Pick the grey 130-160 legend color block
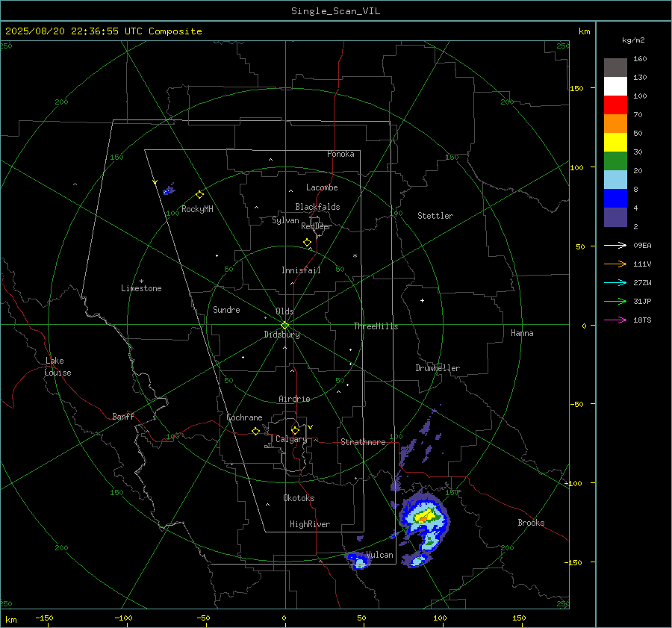This screenshot has height=628, width=672. click(615, 68)
